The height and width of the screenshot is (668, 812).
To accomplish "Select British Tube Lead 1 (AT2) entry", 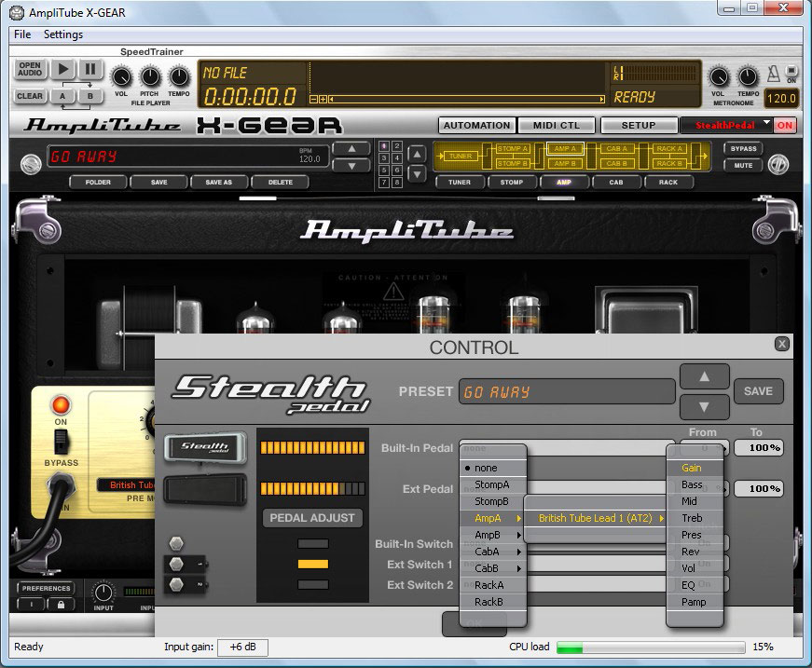I will [x=596, y=518].
